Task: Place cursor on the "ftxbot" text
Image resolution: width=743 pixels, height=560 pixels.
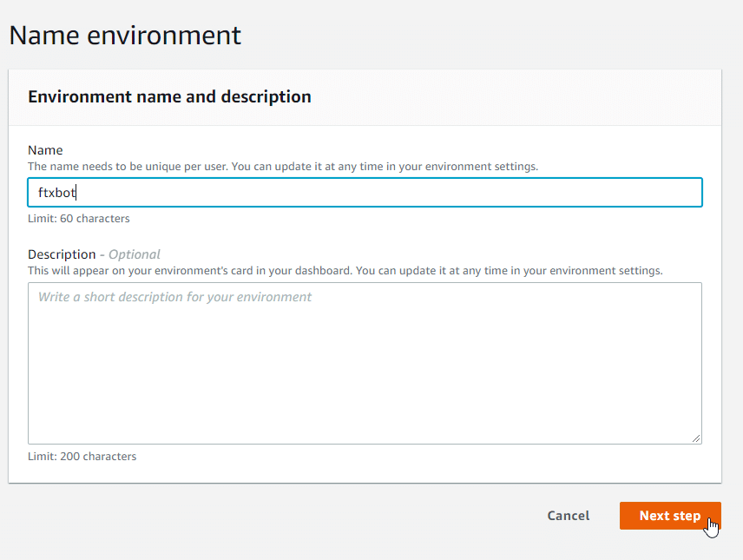Action: coord(57,193)
